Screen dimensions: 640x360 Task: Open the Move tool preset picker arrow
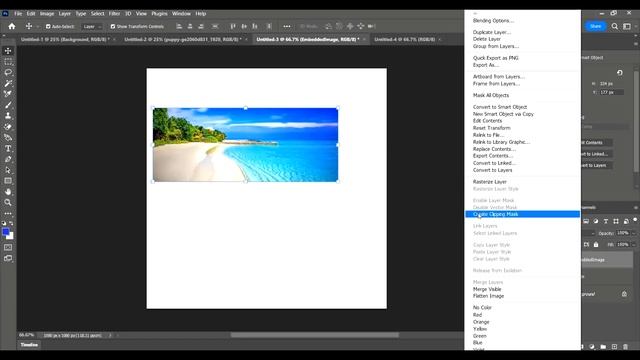click(x=38, y=27)
